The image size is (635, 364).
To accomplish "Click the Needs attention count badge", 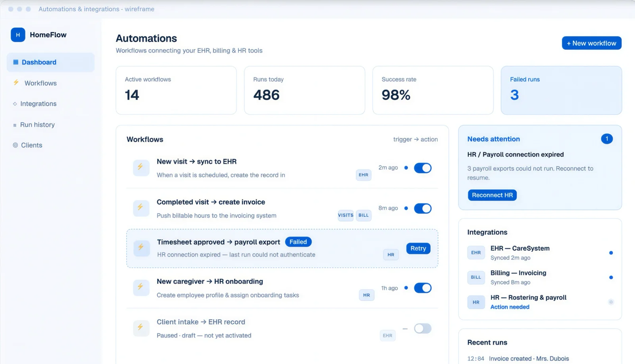I will click(606, 139).
